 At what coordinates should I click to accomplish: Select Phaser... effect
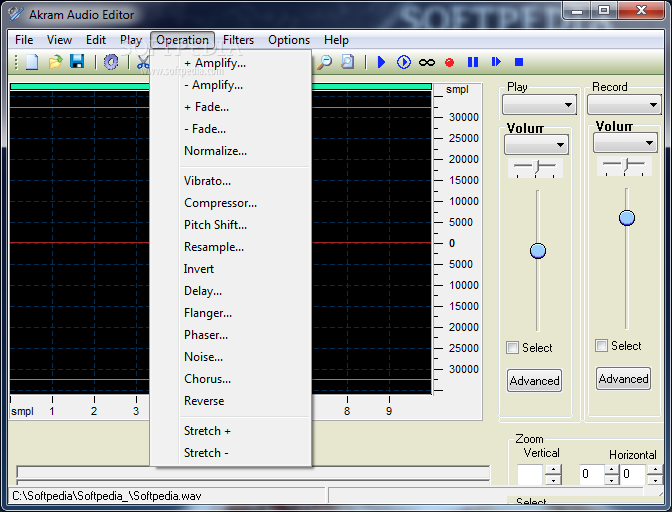point(231,335)
